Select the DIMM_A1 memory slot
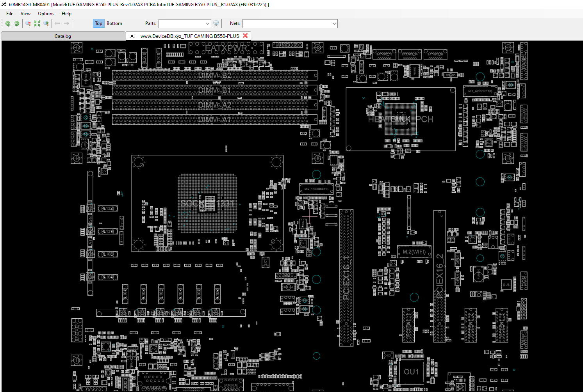 pos(215,119)
